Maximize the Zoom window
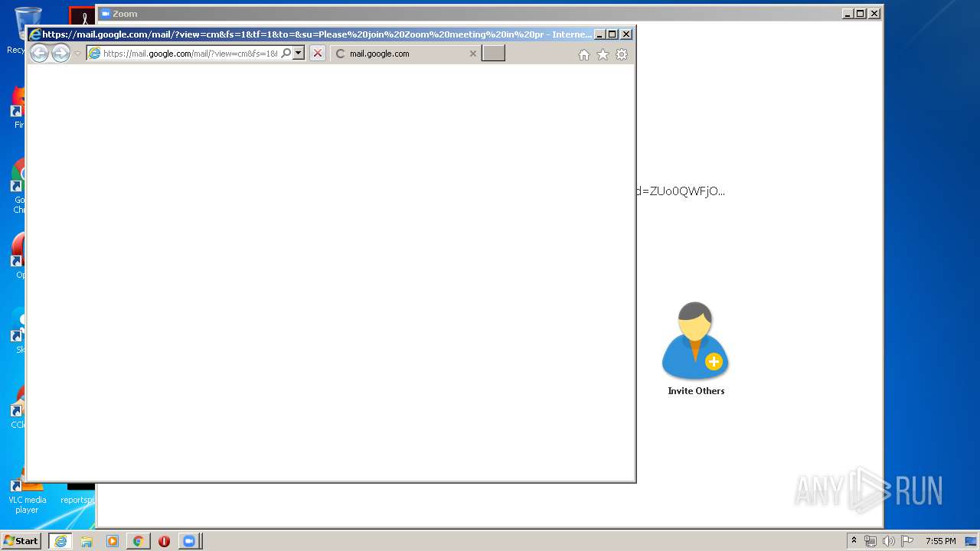The height and width of the screenshot is (551, 980). [860, 14]
